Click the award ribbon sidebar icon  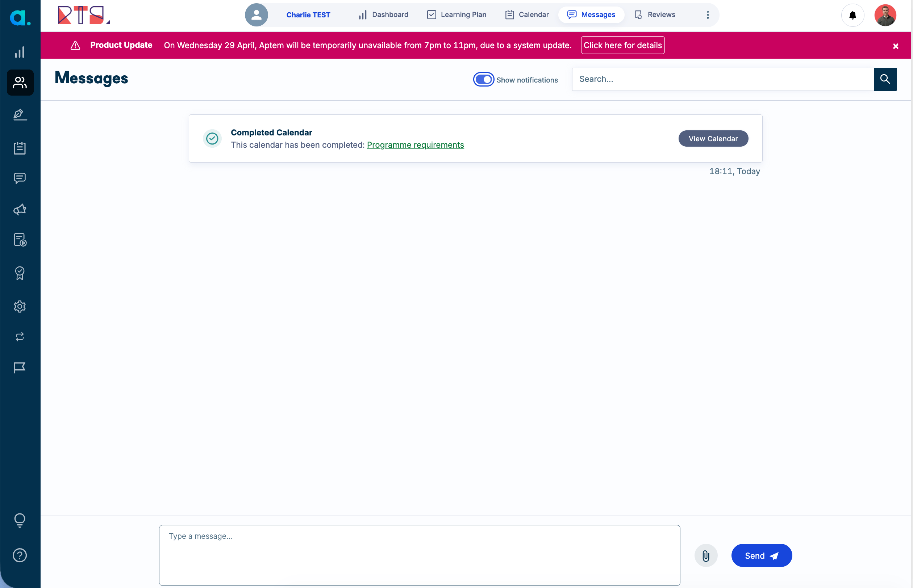(20, 273)
